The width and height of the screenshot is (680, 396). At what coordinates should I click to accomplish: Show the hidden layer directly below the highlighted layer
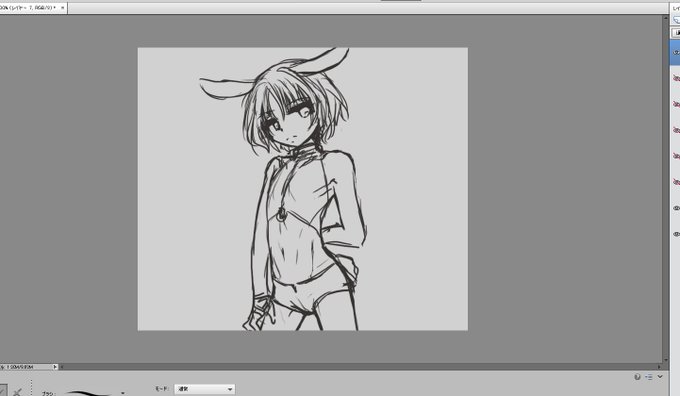676,78
